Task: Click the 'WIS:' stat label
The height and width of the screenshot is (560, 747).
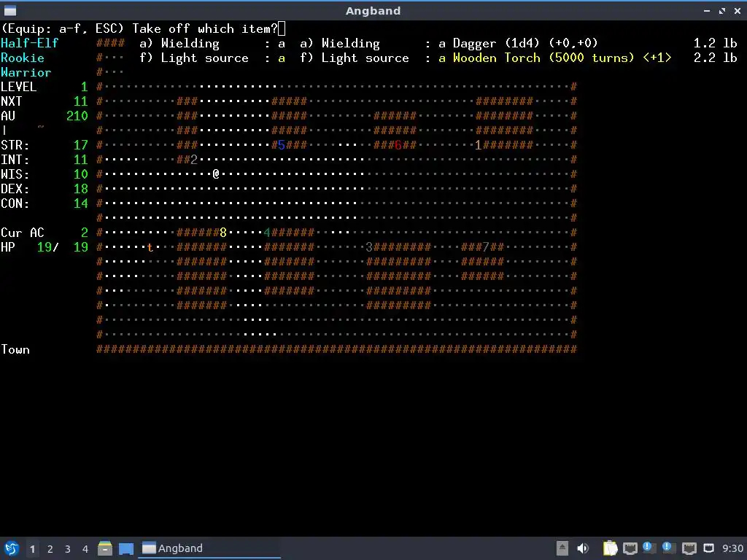Action: (x=15, y=174)
